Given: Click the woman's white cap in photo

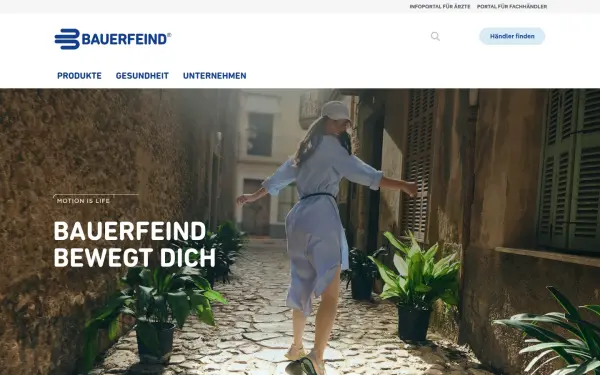Looking at the screenshot, I should [x=336, y=111].
